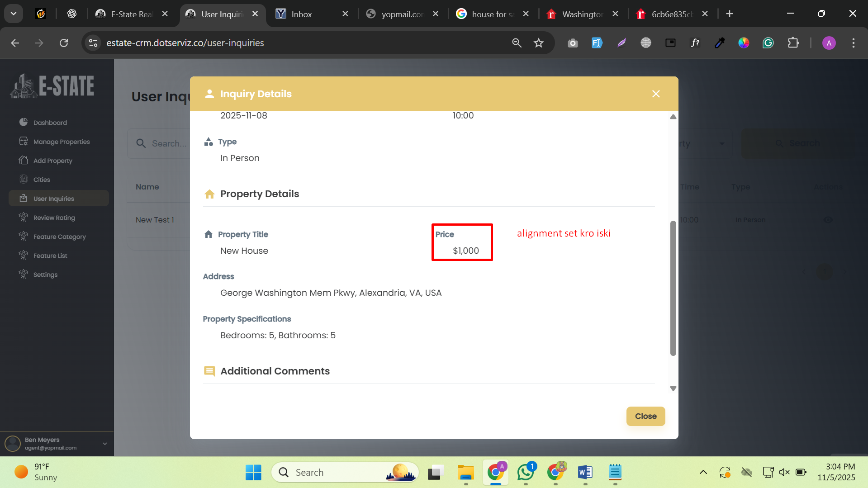This screenshot has width=868, height=488.
Task: Close the Inquiry Details dialog with X
Action: click(x=656, y=94)
